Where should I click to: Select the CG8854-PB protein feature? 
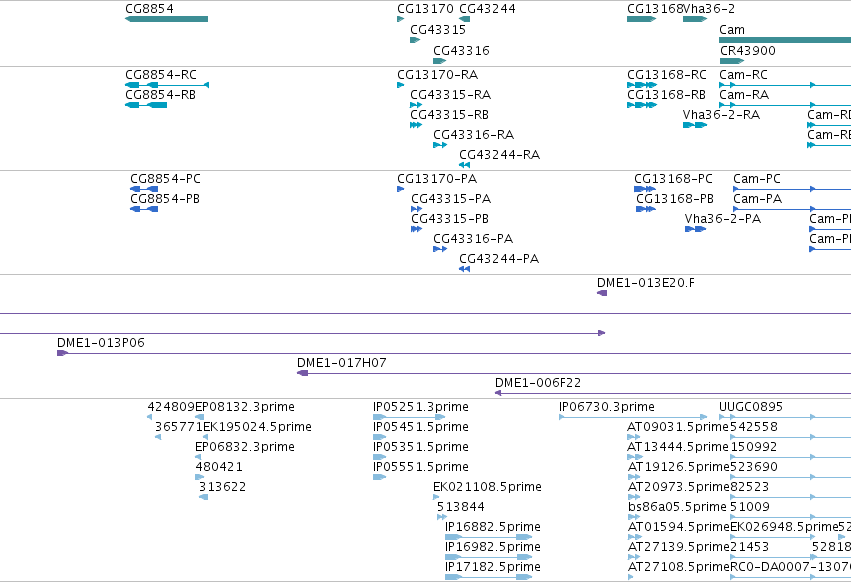[144, 209]
